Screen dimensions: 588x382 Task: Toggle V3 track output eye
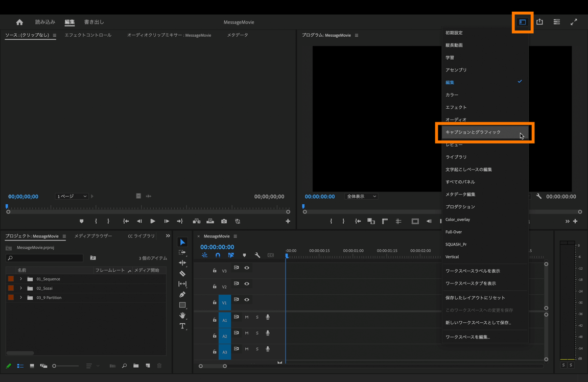(x=247, y=268)
